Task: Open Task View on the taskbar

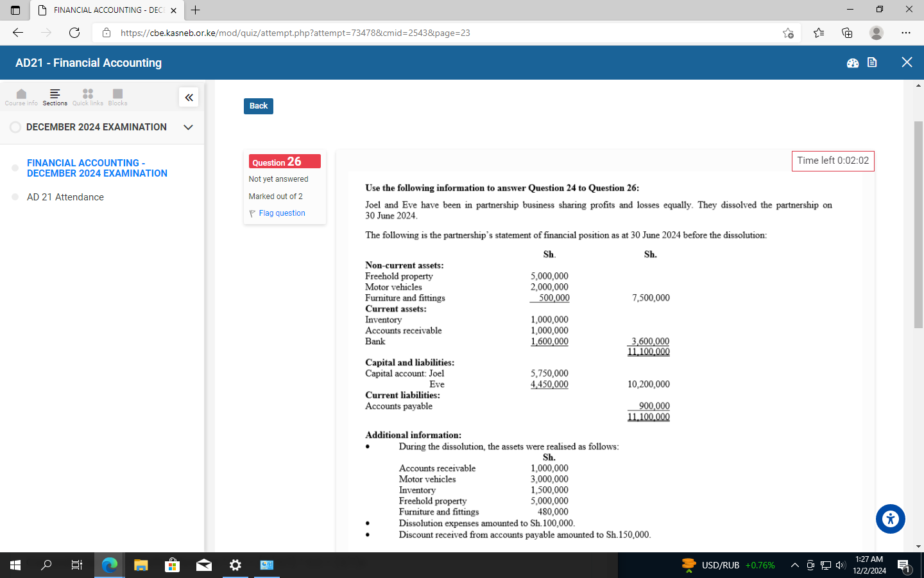Action: 77,565
